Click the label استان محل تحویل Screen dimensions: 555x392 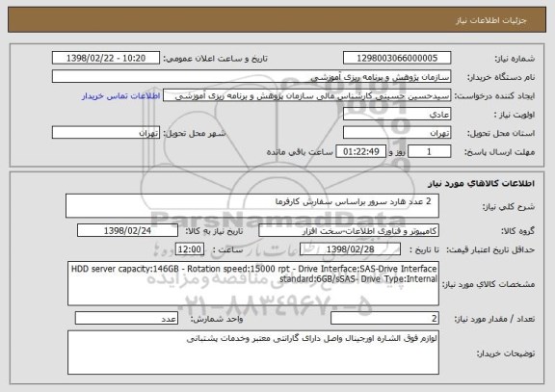tap(501, 133)
